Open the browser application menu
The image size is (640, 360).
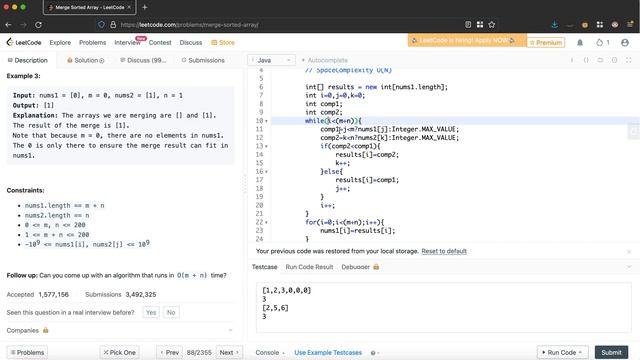[630, 24]
